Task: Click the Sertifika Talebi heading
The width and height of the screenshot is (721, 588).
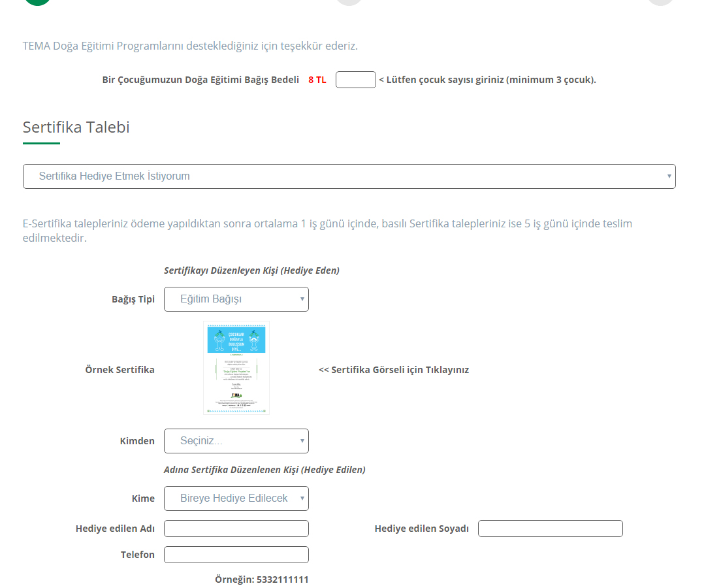Action: (x=76, y=127)
